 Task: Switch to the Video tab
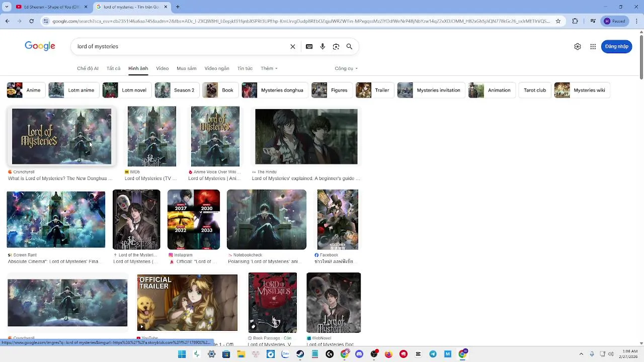(162, 68)
